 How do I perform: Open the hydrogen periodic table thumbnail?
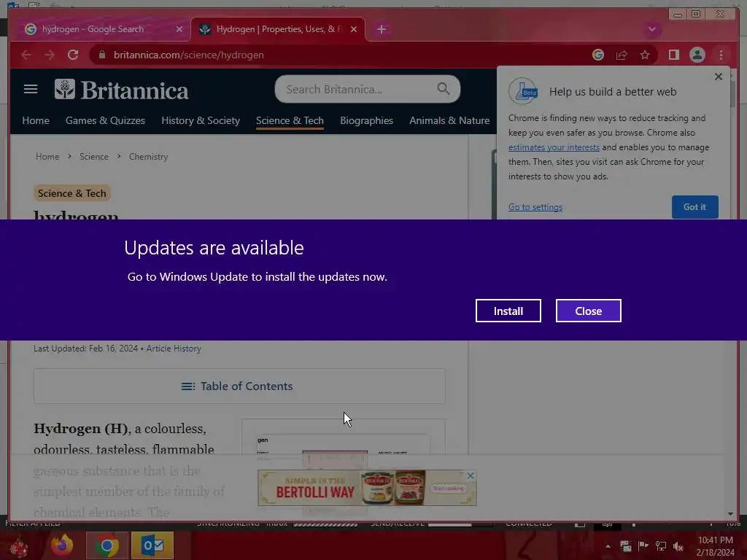click(343, 437)
